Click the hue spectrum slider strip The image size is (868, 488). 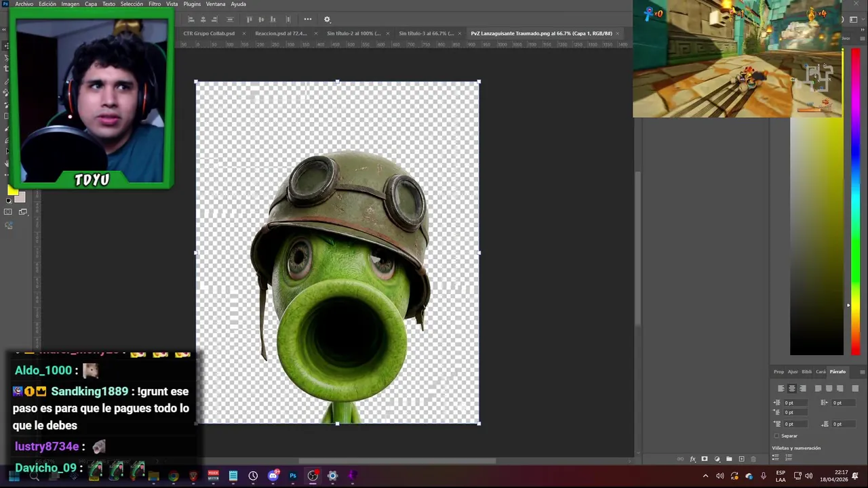[855, 200]
